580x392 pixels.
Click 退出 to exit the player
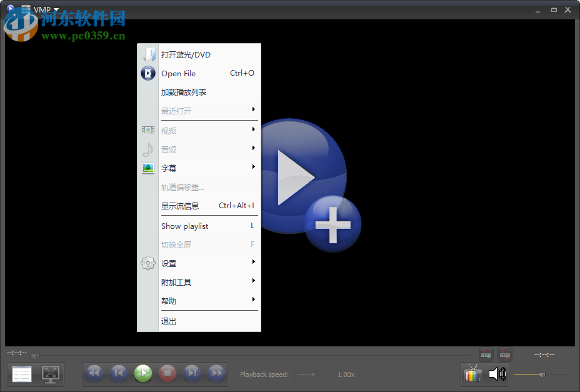(x=167, y=321)
